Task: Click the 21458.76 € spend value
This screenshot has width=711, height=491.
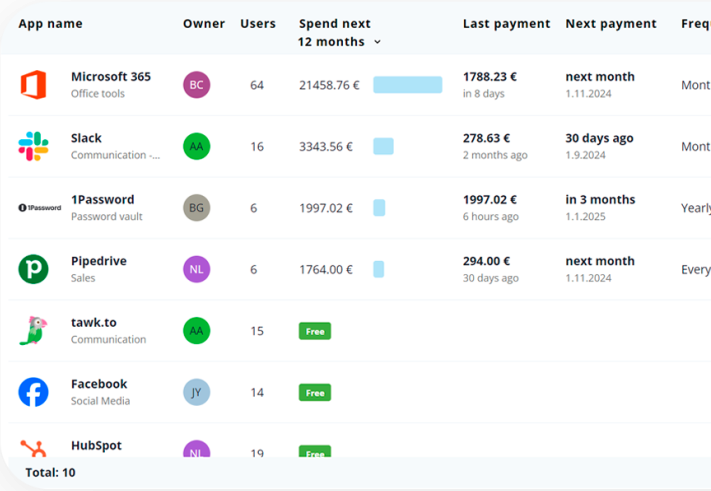Action: point(329,85)
